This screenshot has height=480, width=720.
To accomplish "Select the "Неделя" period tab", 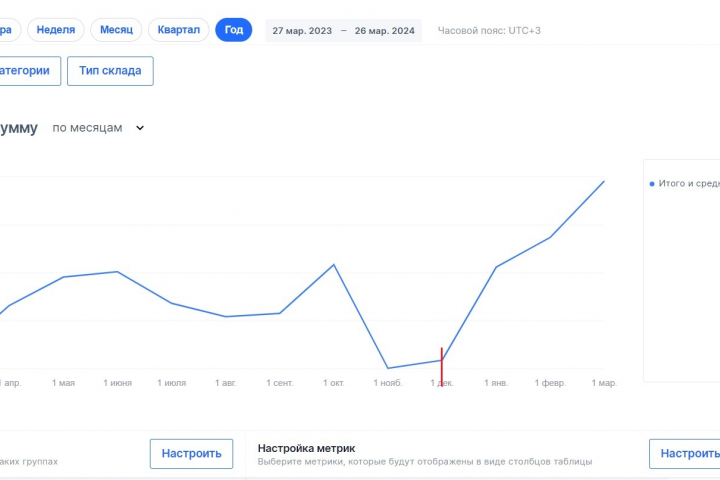I will point(56,30).
